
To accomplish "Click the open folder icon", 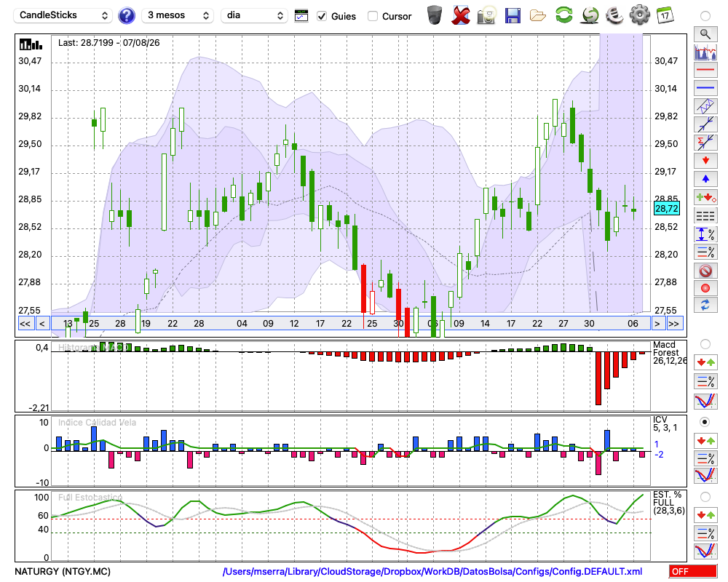I will (538, 16).
